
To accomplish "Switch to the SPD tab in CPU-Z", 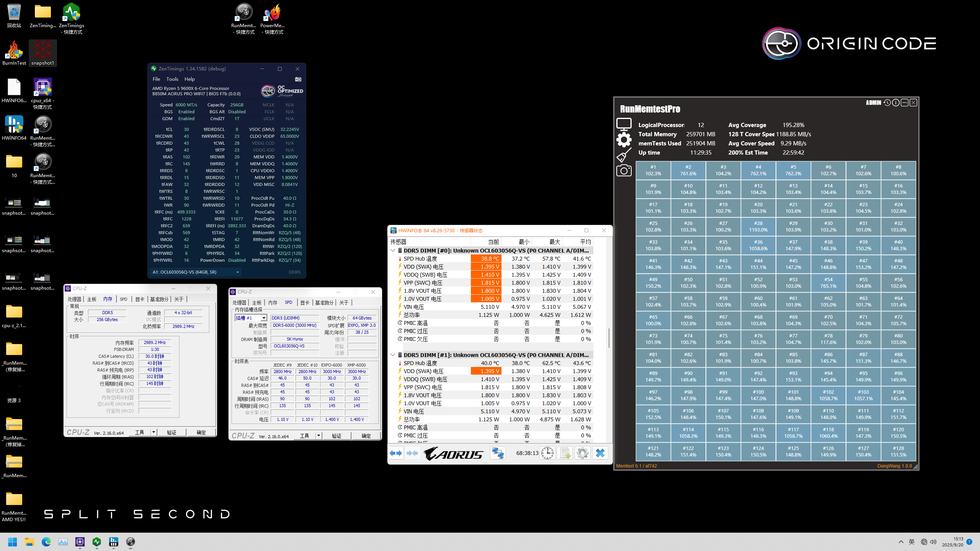I will coord(123,299).
